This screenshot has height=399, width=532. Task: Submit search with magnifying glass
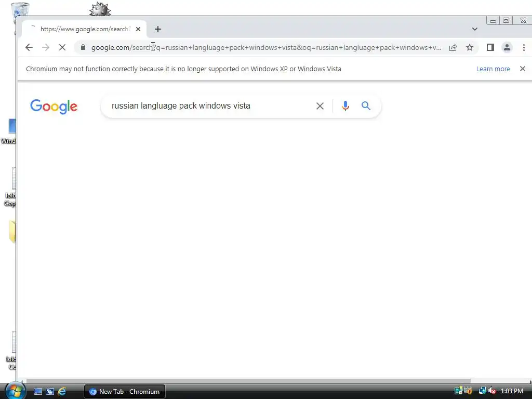pyautogui.click(x=366, y=106)
